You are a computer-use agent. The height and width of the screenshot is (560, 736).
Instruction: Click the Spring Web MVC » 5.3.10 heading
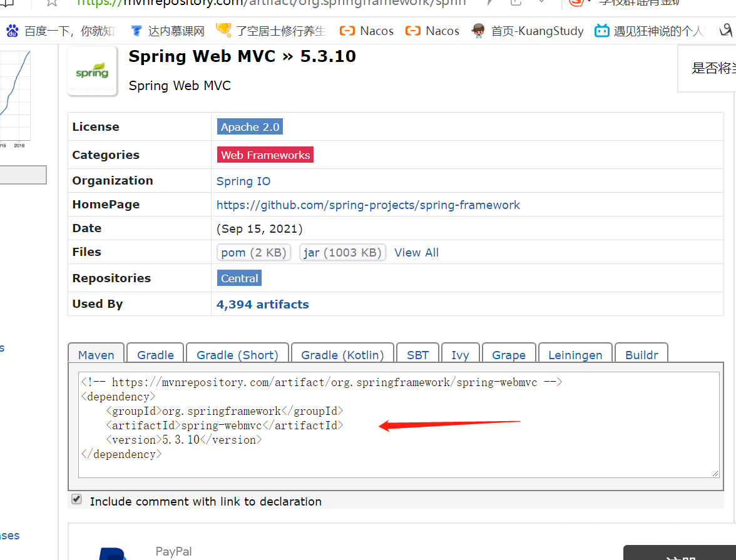(242, 56)
